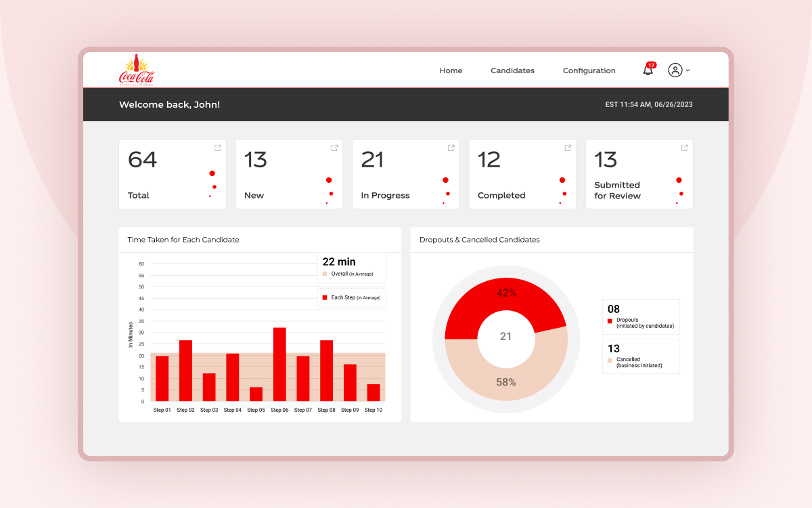812x508 pixels.
Task: Go to the Home menu item
Action: tap(451, 70)
